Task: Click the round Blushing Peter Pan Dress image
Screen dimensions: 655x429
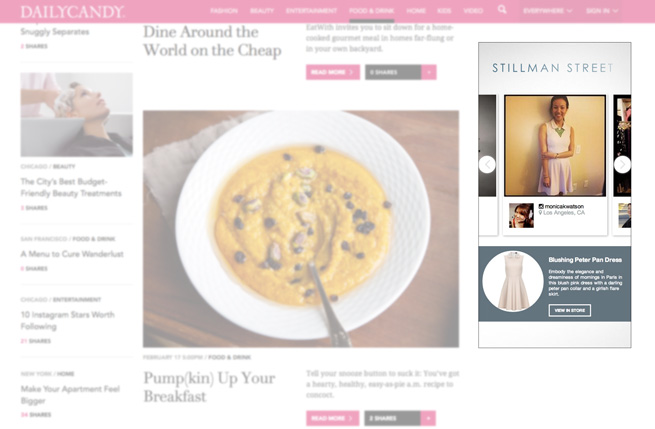Action: [x=513, y=281]
